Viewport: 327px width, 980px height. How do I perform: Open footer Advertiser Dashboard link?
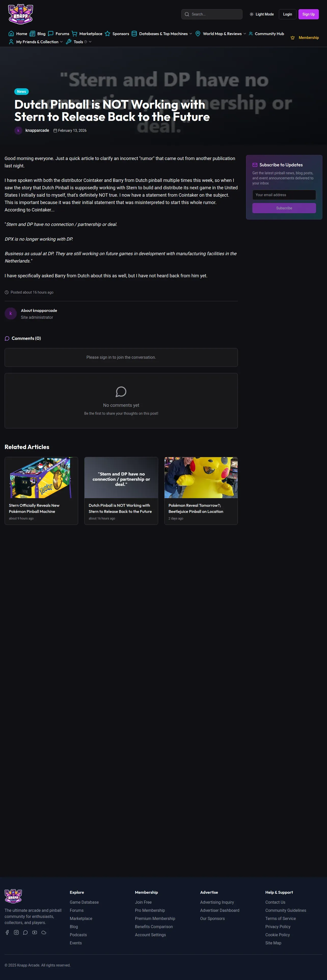coord(220,910)
